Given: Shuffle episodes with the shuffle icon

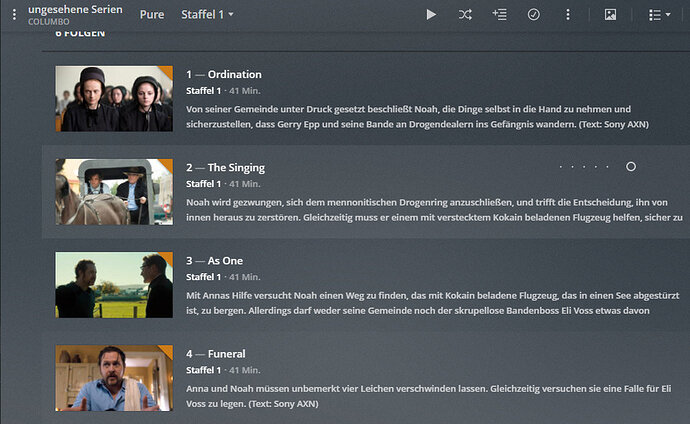Looking at the screenshot, I should [x=465, y=15].
